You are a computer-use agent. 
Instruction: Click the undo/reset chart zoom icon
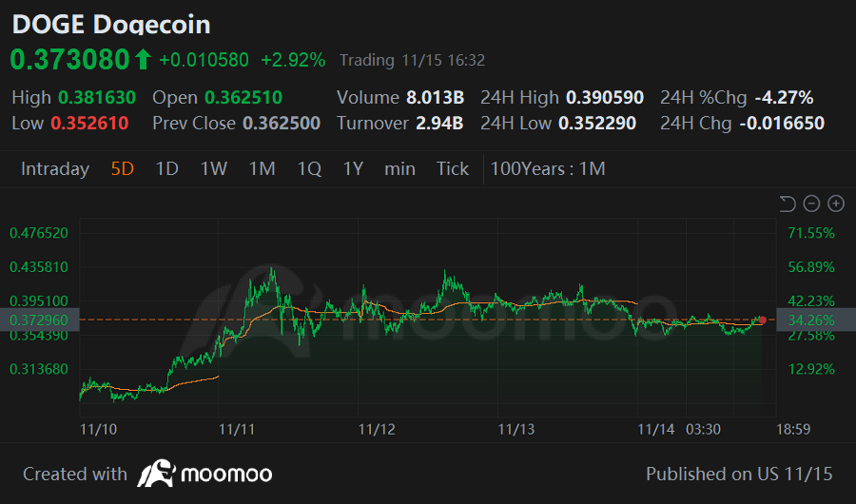click(x=788, y=204)
